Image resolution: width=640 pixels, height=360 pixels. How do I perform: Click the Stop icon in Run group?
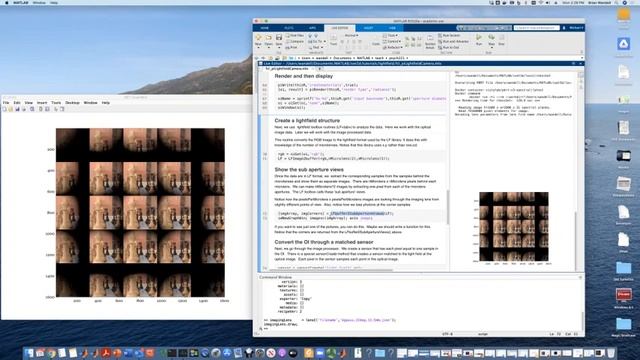point(502,37)
